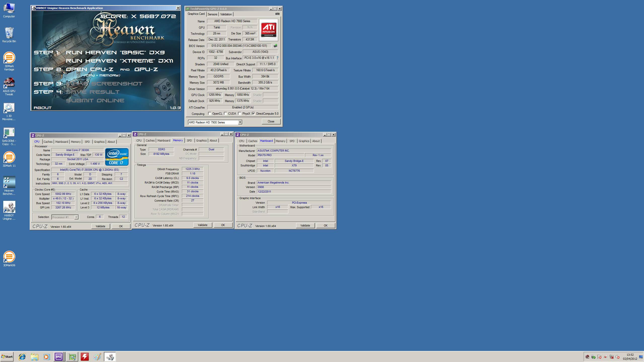Viewport: 644px width, 362px height.
Task: Open Windows Explorer folder in taskbar
Action: tap(34, 357)
